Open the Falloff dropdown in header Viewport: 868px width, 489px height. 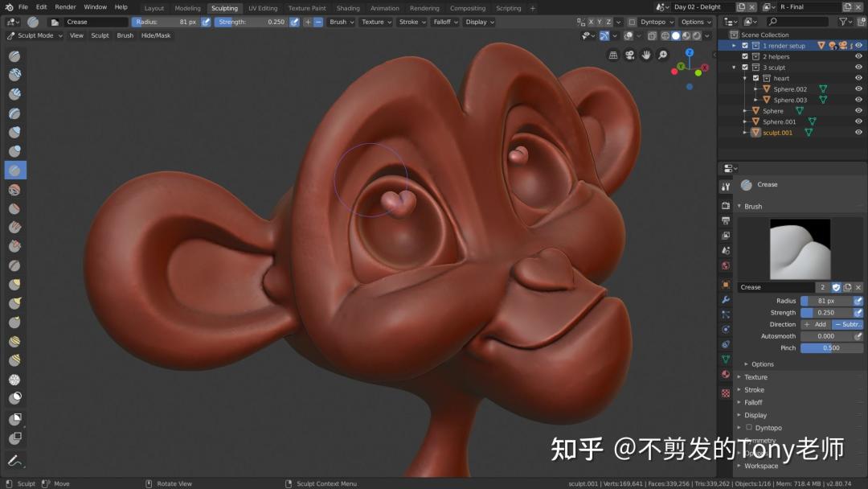pos(445,23)
